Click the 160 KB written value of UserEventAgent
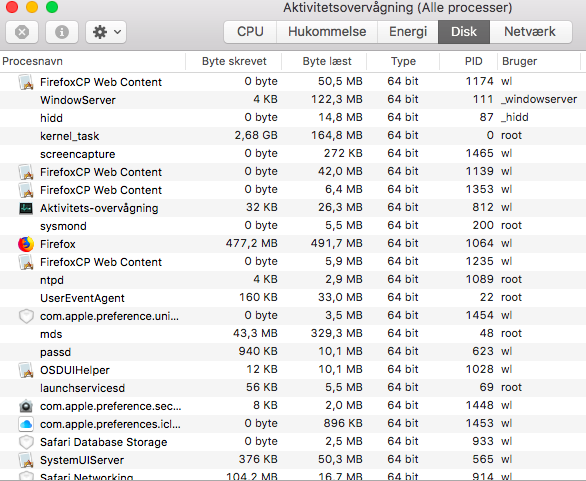 [x=258, y=297]
